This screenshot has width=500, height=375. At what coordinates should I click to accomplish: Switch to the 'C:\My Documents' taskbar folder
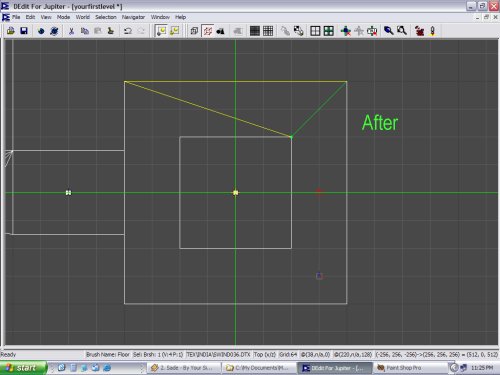tap(259, 368)
